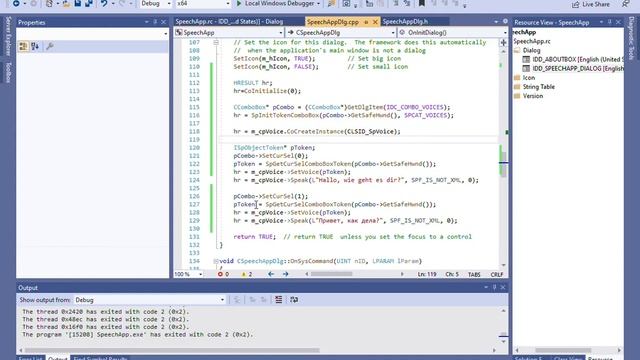Close the Output panel
This screenshot has width=640, height=360.
pyautogui.click(x=503, y=287)
